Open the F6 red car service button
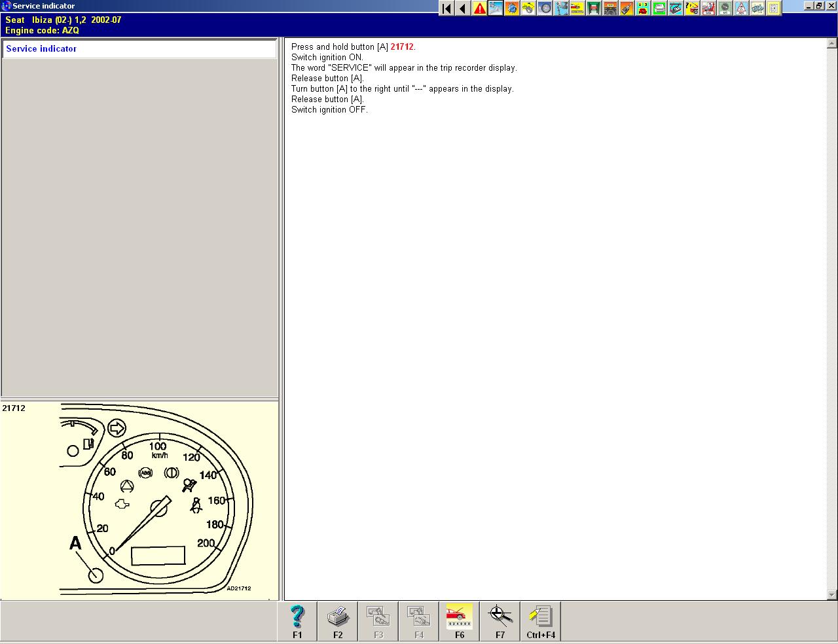Screen dimensions: 838x644 point(460,621)
